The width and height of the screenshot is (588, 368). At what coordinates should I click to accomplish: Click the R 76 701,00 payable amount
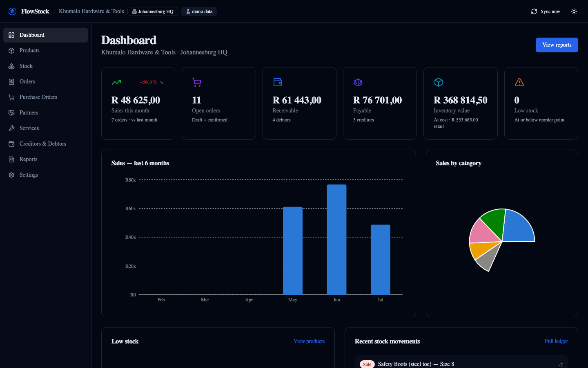(x=378, y=100)
